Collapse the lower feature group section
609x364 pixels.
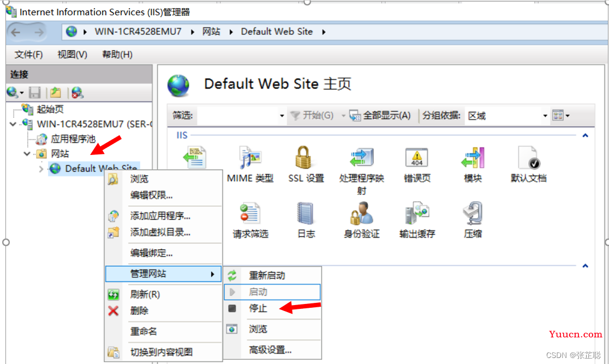(x=586, y=266)
